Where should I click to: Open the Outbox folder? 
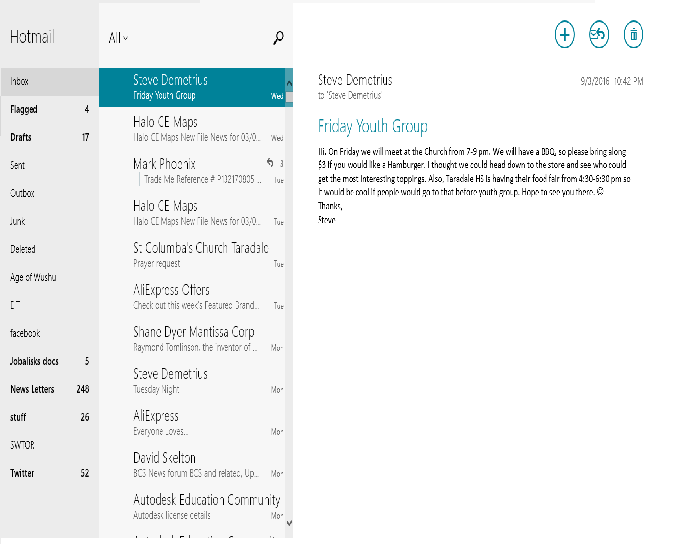(x=49, y=193)
